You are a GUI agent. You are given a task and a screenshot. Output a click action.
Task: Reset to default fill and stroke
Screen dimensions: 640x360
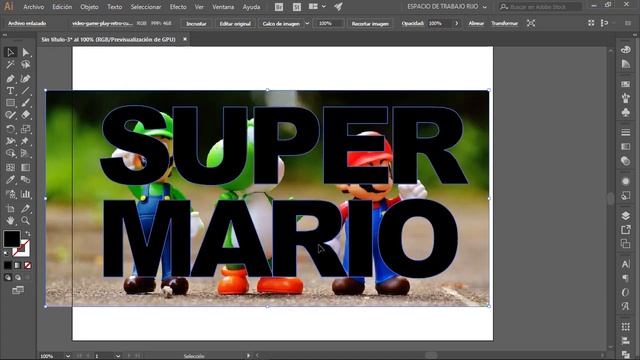coord(6,253)
